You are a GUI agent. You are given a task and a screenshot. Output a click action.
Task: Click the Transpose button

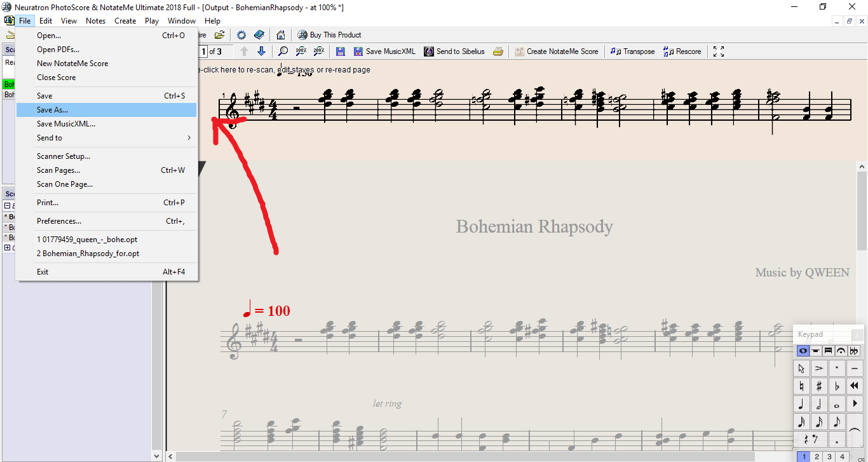pos(632,51)
